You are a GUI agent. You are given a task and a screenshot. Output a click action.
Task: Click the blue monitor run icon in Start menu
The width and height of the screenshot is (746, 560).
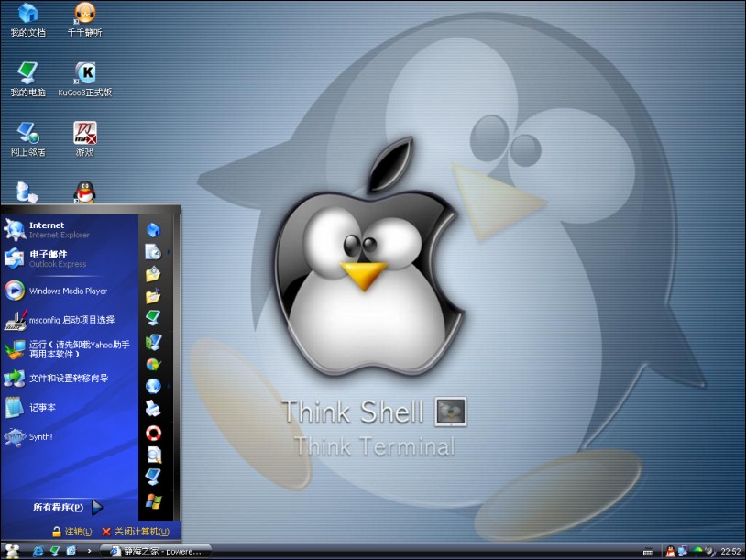coord(153,477)
